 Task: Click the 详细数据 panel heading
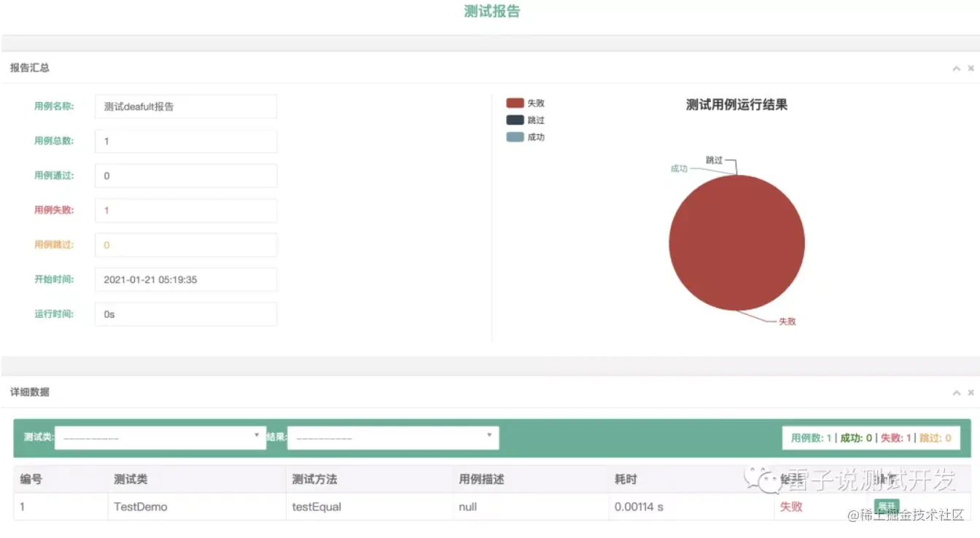(x=30, y=392)
